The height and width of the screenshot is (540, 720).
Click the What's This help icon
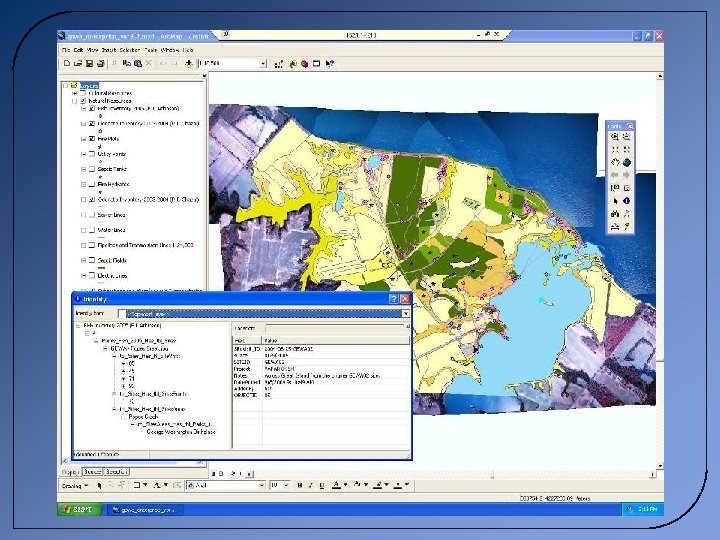pos(329,64)
